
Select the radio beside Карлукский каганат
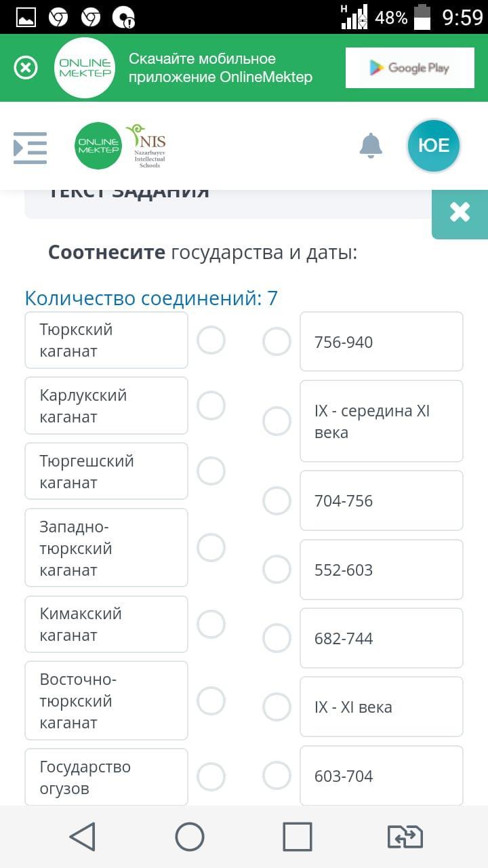coord(211,405)
